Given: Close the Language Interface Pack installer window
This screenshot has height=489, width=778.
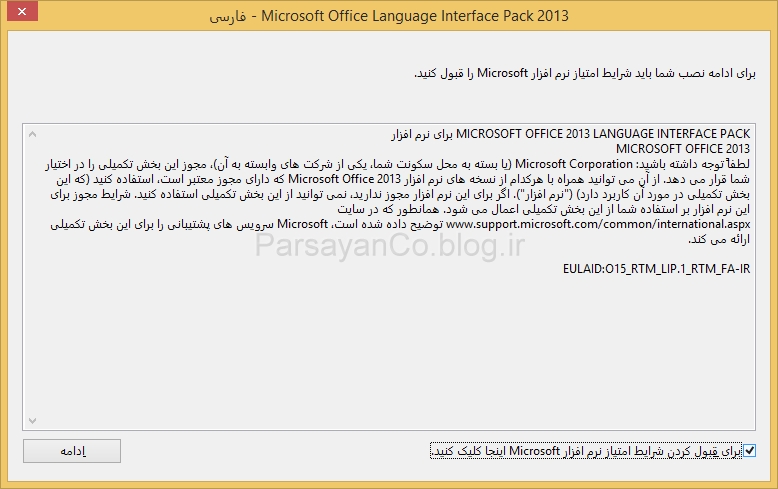Looking at the screenshot, I should 23,17.
